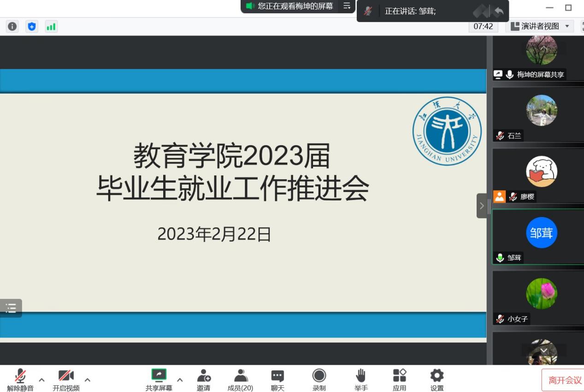Start screen sharing with 共享屏幕
The width and height of the screenshot is (584, 392).
coord(159,380)
